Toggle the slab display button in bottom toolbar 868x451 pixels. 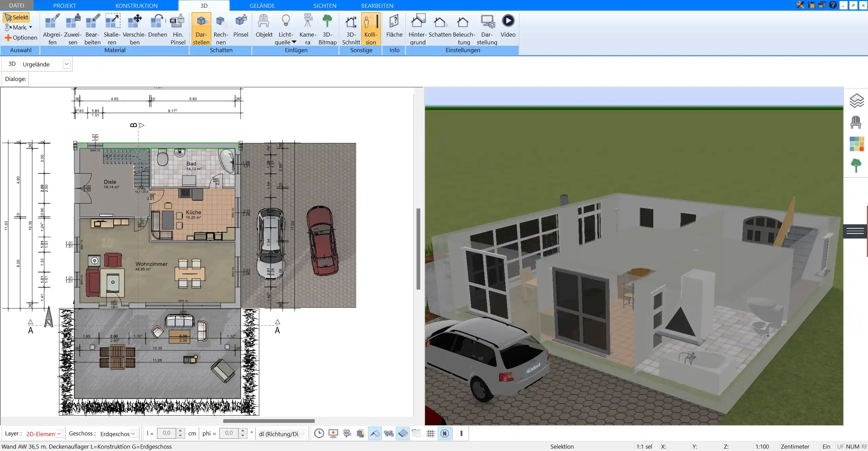point(403,433)
